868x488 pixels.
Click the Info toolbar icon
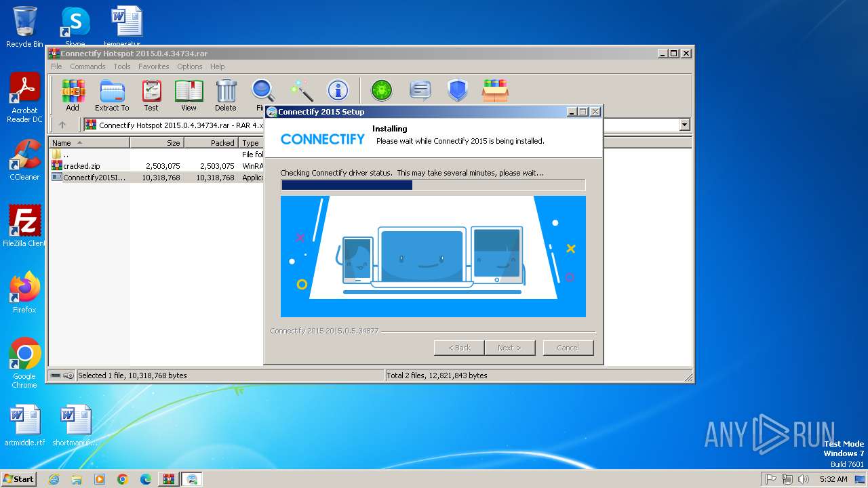pos(338,90)
